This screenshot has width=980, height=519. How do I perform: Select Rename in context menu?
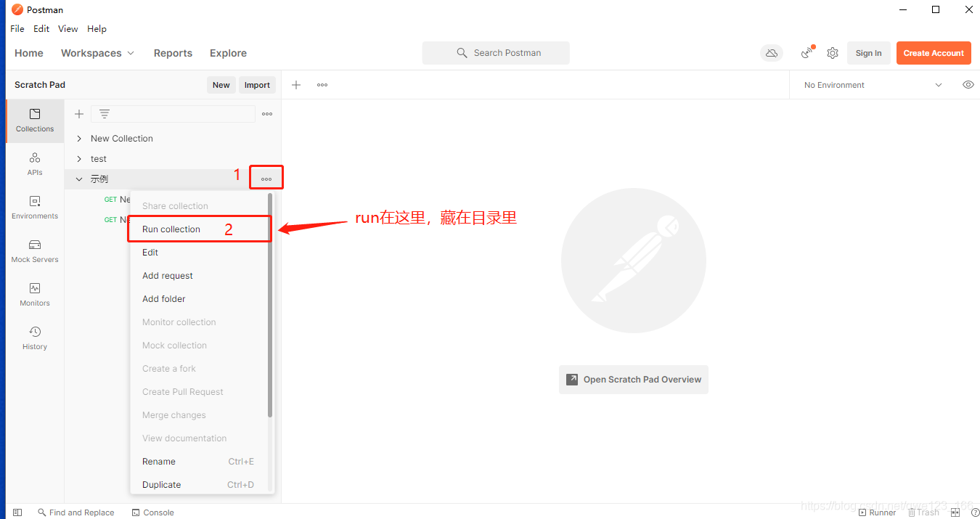pos(199,462)
